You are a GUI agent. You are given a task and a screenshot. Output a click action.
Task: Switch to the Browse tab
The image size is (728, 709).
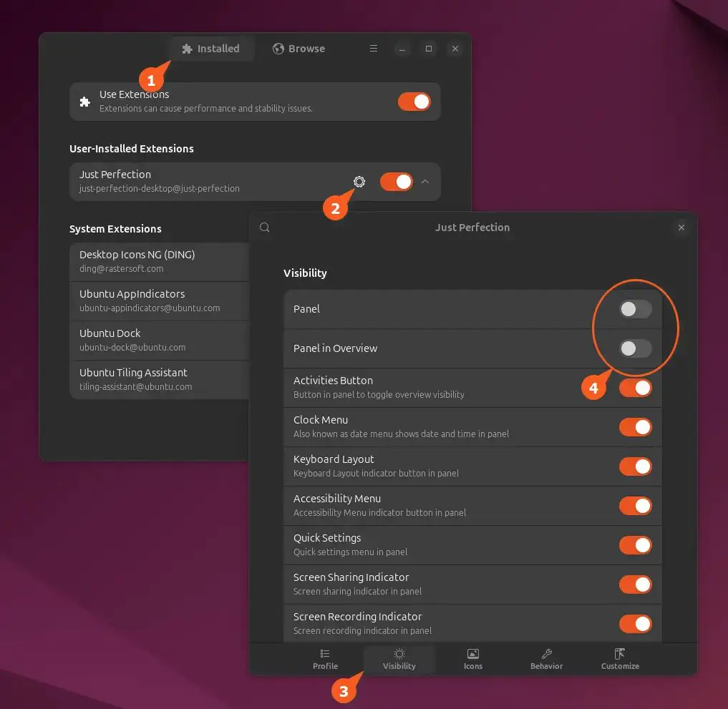(x=299, y=49)
